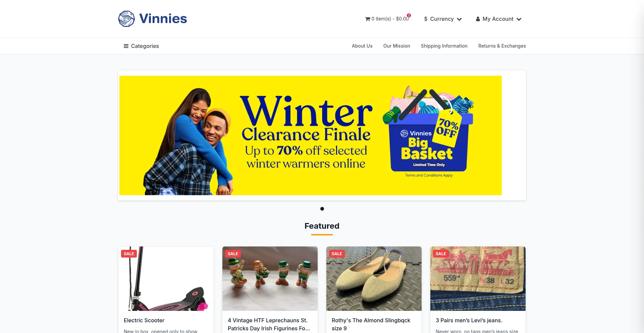Select the carousel slide indicator dot
The width and height of the screenshot is (644, 333).
pyautogui.click(x=322, y=209)
